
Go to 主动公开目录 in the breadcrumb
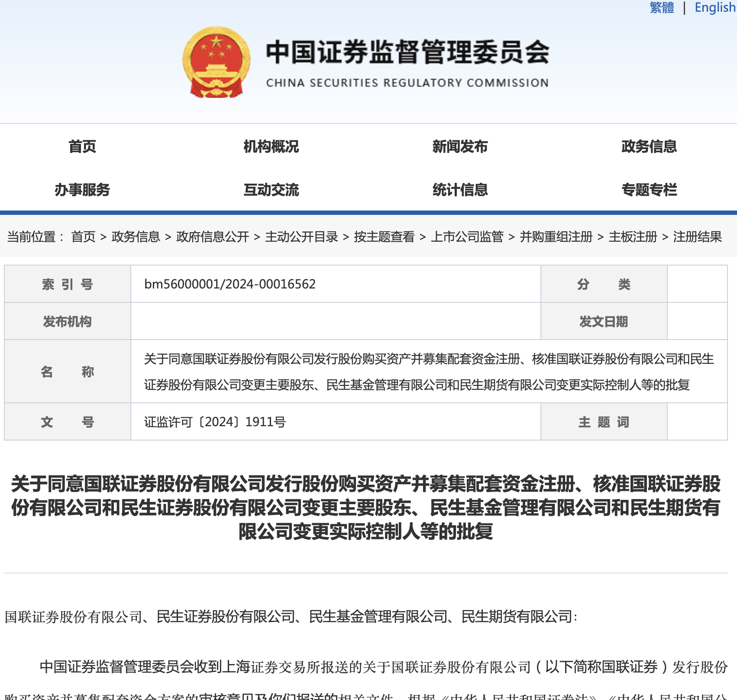[x=301, y=237]
